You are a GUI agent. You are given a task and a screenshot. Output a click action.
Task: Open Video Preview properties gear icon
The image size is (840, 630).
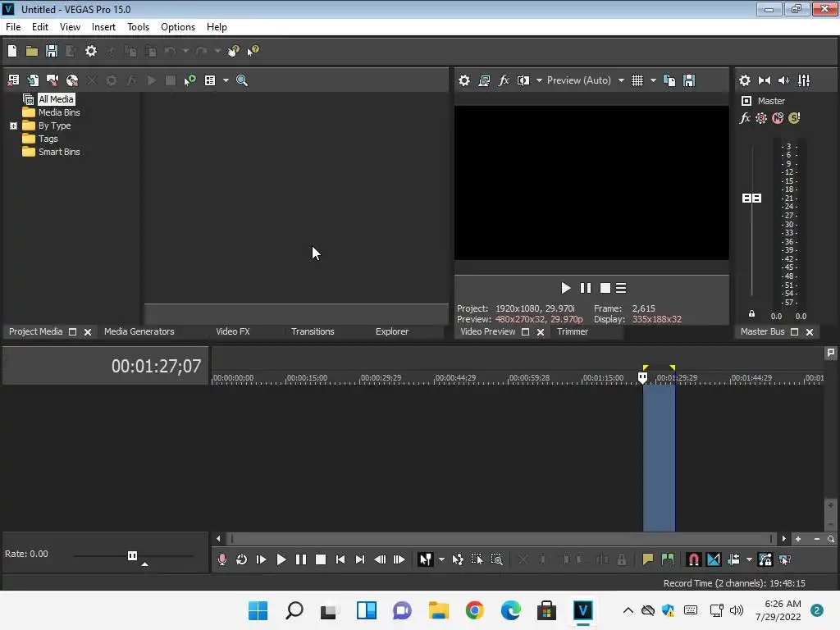point(464,80)
